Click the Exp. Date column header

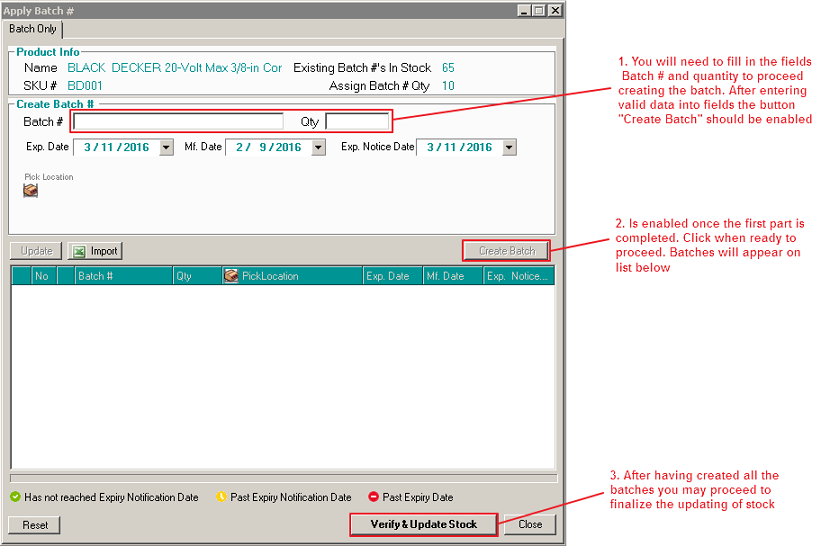[x=391, y=276]
